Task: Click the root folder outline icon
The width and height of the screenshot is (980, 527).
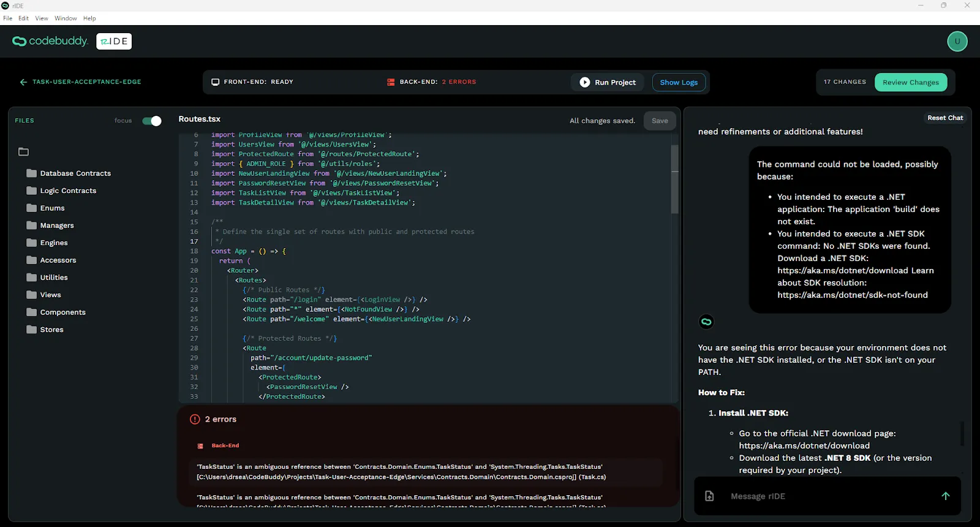Action: (x=23, y=151)
